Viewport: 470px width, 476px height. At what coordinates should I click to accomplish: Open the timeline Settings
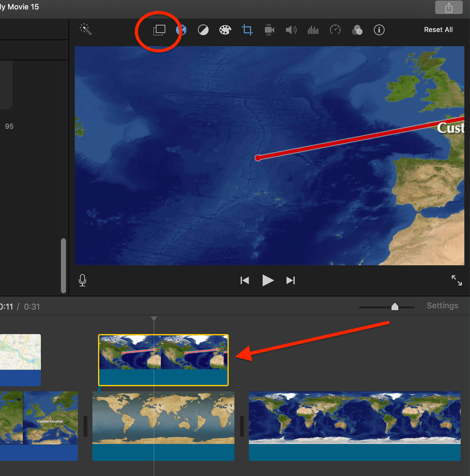[442, 306]
